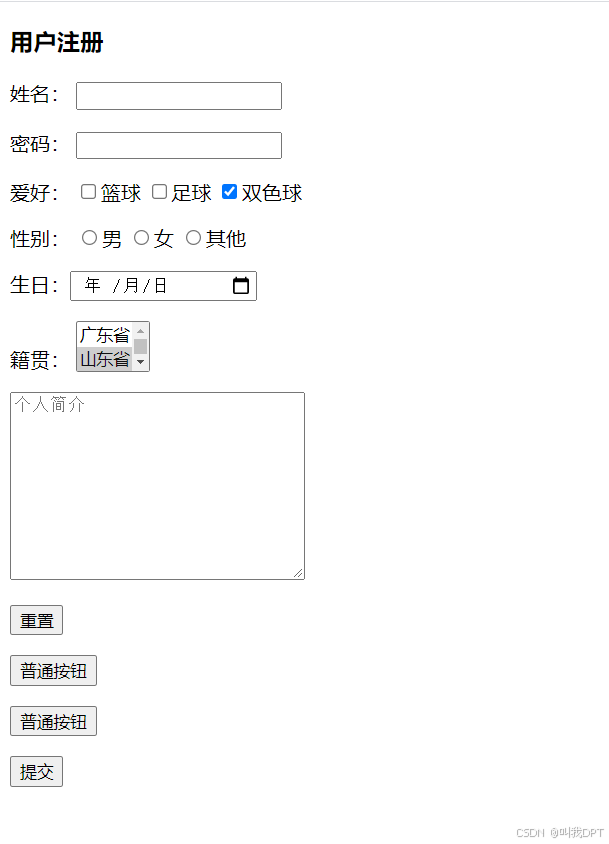Click the 年 field in the birthday input
Screen dimensions: 609x844
[93, 285]
